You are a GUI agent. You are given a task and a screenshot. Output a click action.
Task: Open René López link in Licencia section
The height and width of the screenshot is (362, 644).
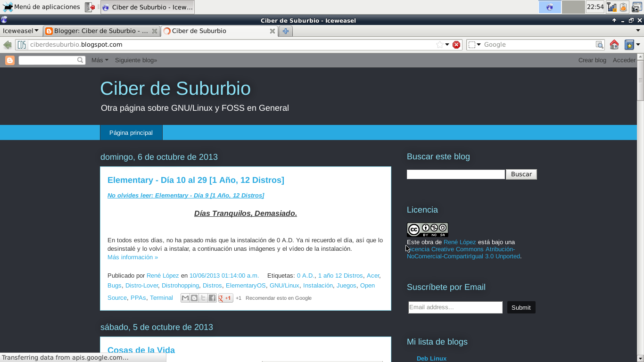click(x=460, y=242)
